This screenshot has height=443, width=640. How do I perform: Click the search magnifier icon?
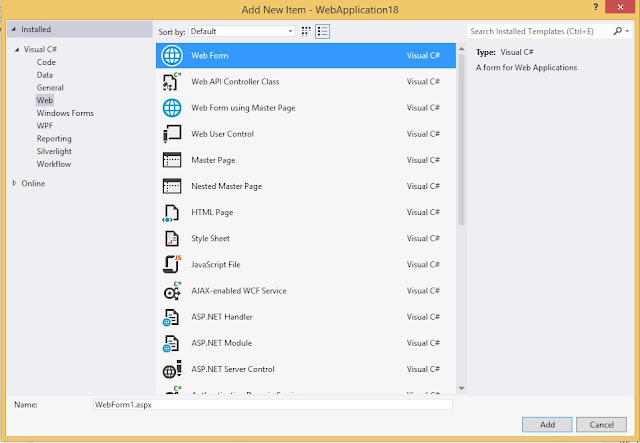(618, 31)
